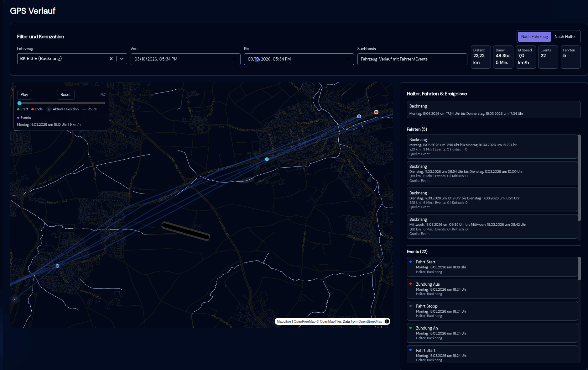This screenshot has height=370, width=588.
Task: Clear the selected Fahrzeug with the X icon
Action: (111, 59)
